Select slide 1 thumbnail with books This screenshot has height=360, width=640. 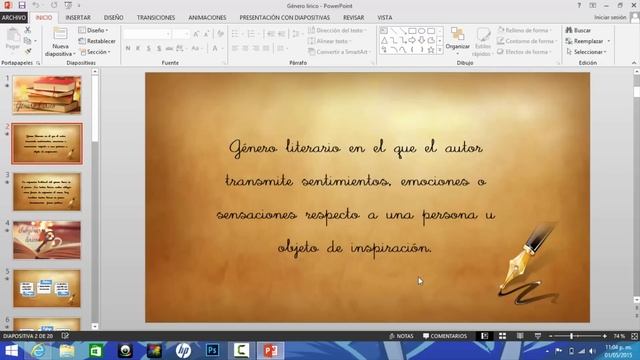tap(47, 95)
